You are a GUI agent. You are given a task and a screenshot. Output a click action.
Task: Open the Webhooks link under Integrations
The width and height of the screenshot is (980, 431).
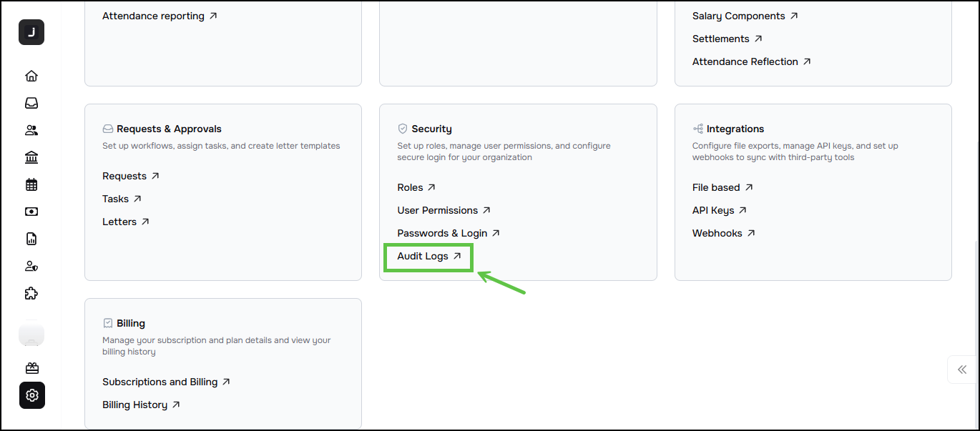(718, 233)
